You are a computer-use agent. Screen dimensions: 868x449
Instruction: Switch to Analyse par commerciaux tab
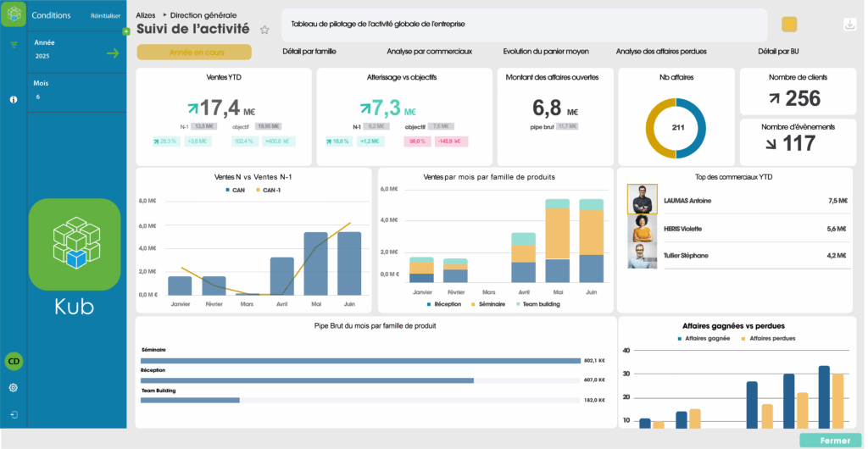pyautogui.click(x=429, y=52)
